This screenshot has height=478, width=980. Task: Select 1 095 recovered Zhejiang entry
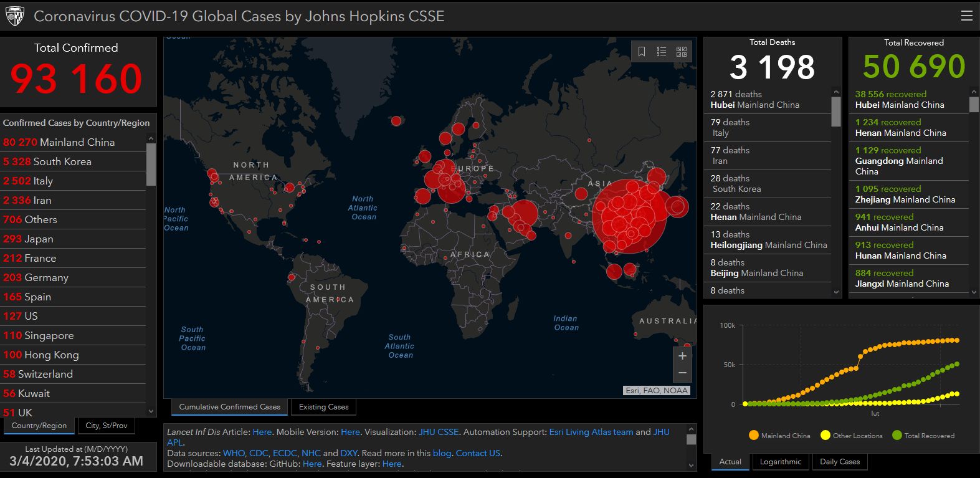[910, 194]
